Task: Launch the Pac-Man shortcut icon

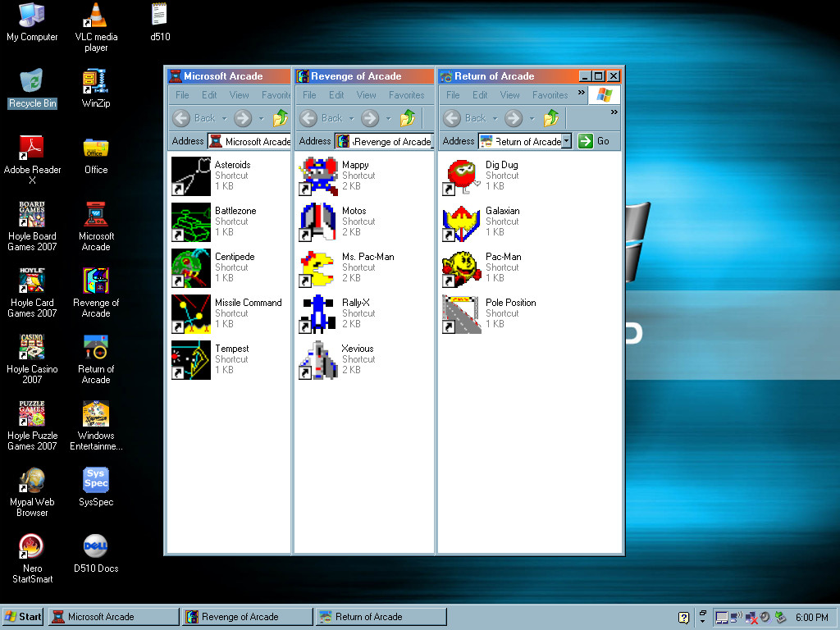Action: 462,268
